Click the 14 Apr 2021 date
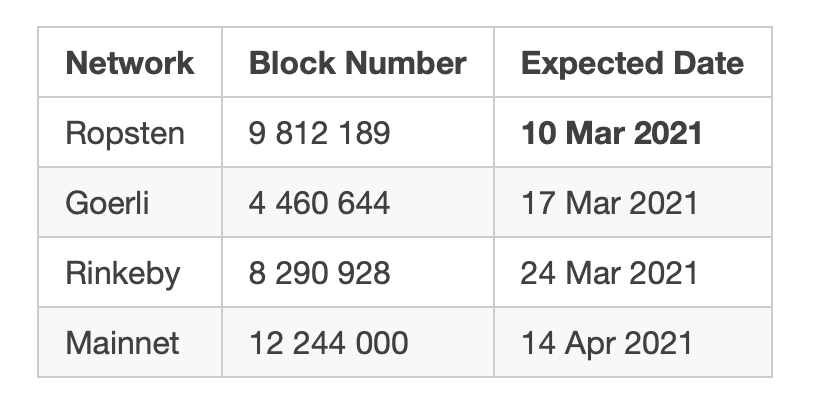The height and width of the screenshot is (412, 816). click(x=606, y=343)
